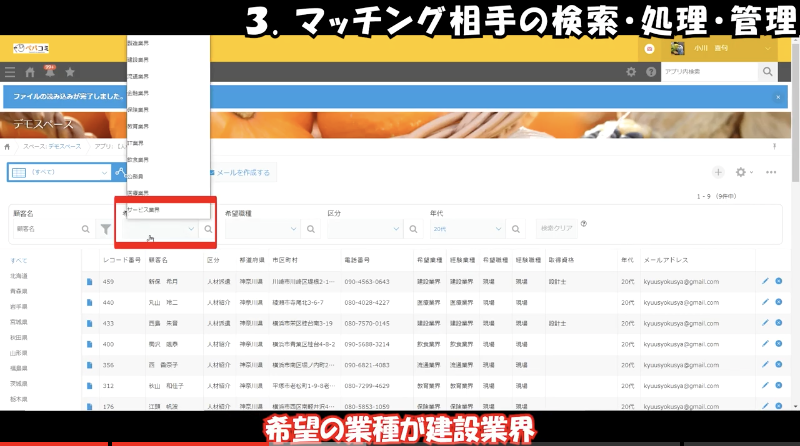Screen dimensions: 800x446
Task: Open record details icon for record 440
Action: pyautogui.click(x=89, y=302)
